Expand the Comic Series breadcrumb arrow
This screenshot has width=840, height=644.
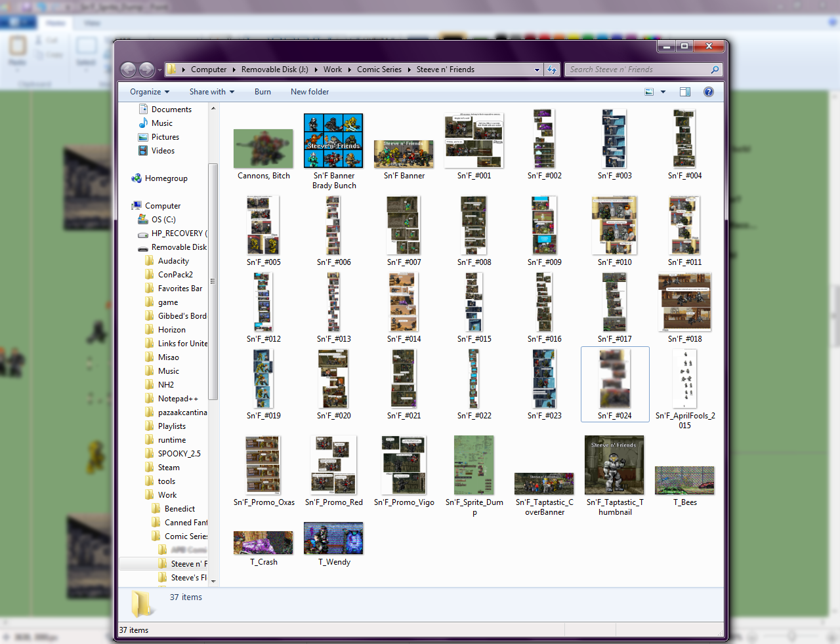coord(409,70)
